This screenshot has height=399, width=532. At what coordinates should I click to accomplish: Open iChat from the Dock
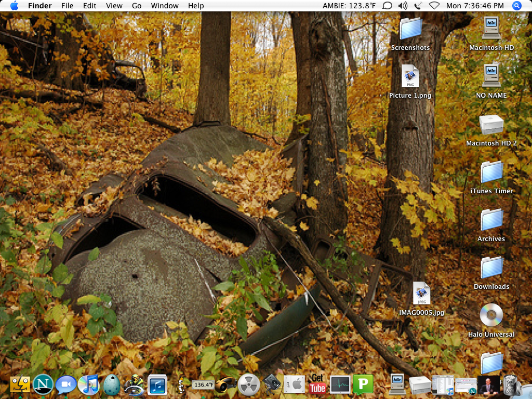(66, 385)
